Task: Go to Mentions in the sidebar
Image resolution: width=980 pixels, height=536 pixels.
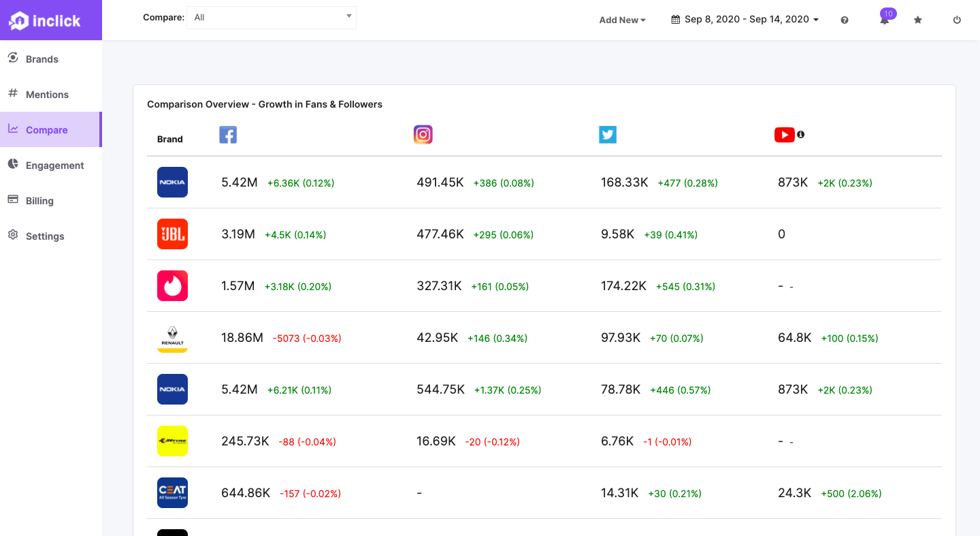Action: tap(50, 95)
